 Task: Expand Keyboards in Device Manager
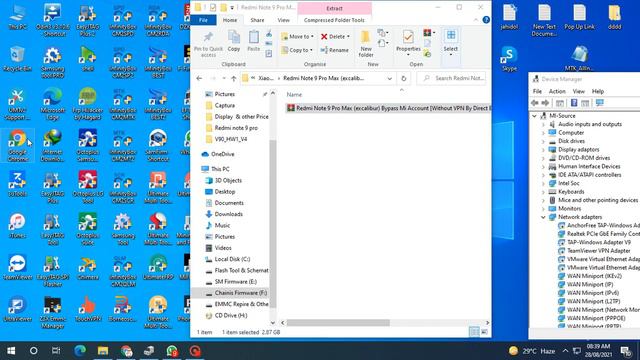[543, 192]
